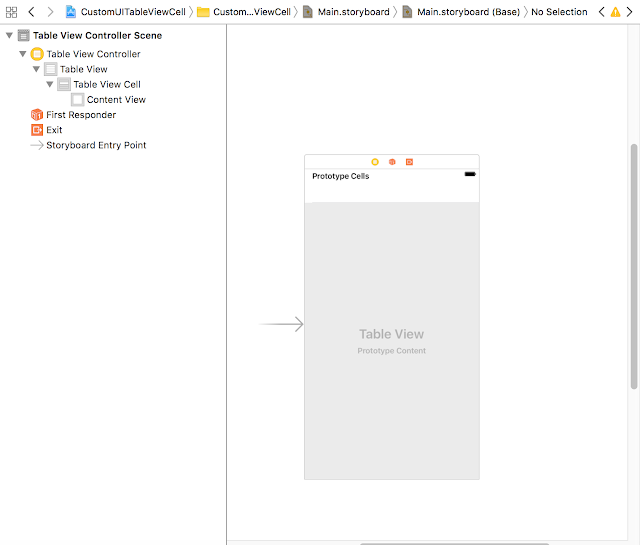Viewport: 640px width, 545px height.
Task: Collapse the Table View Controller node
Action: [23, 54]
